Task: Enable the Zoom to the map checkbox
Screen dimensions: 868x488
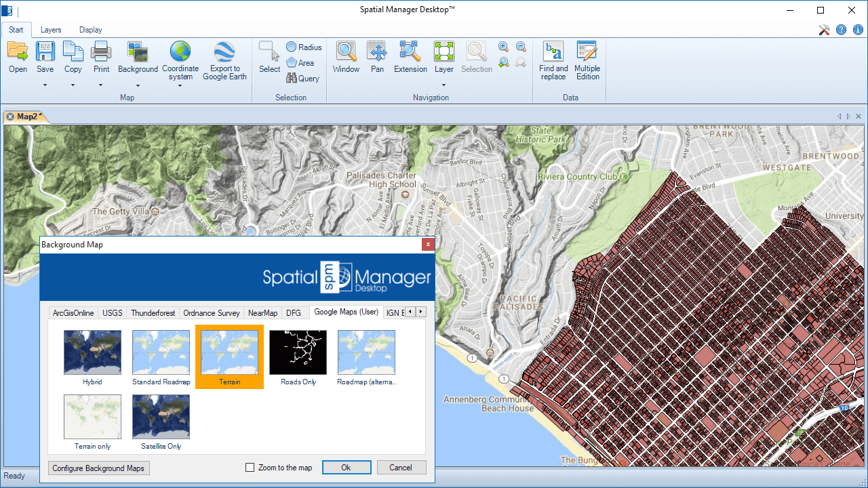Action: point(250,468)
